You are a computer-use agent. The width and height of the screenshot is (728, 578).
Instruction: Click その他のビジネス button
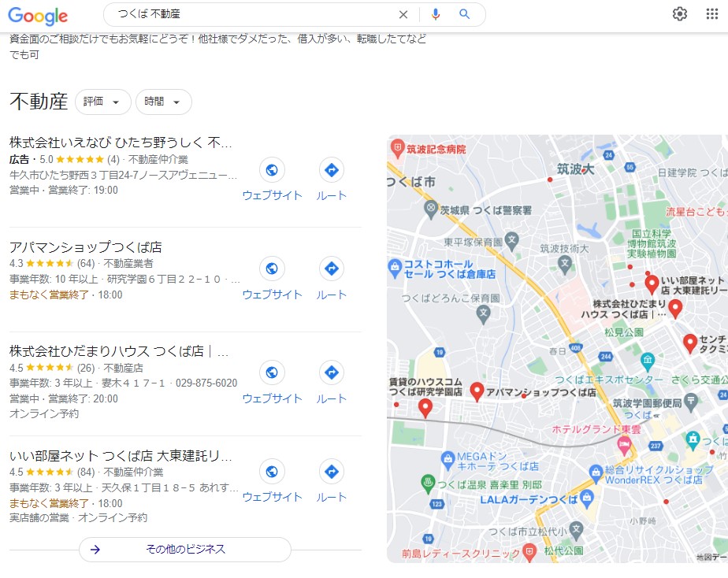185,549
